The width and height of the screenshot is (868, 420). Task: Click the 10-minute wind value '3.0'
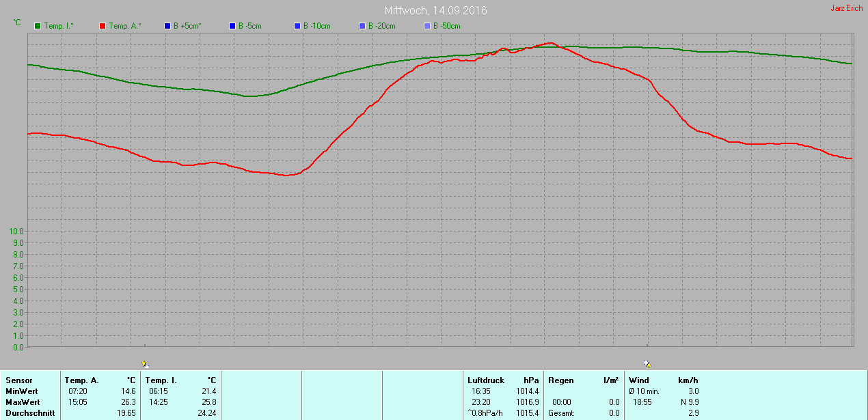coord(693,391)
